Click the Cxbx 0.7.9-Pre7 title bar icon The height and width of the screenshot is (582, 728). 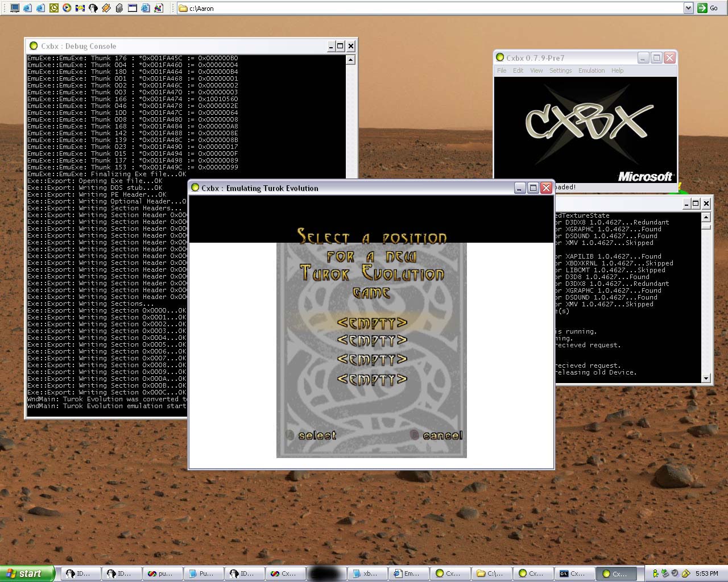coord(500,57)
